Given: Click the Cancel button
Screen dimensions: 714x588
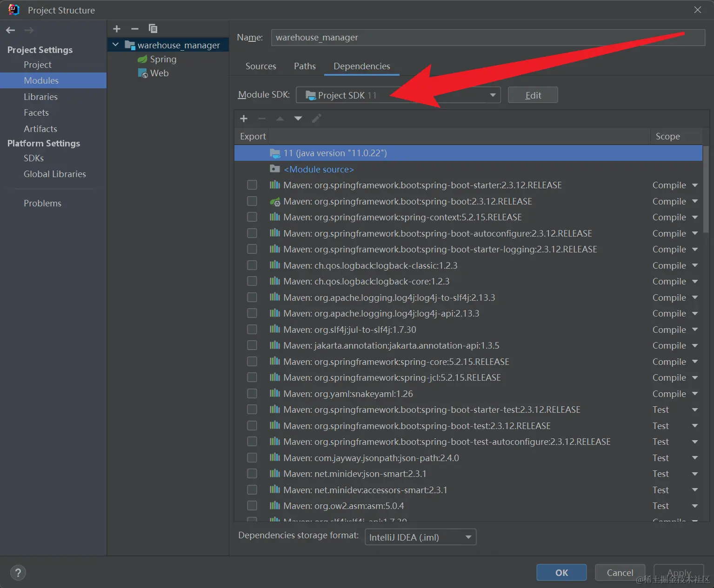Looking at the screenshot, I should click(x=620, y=573).
